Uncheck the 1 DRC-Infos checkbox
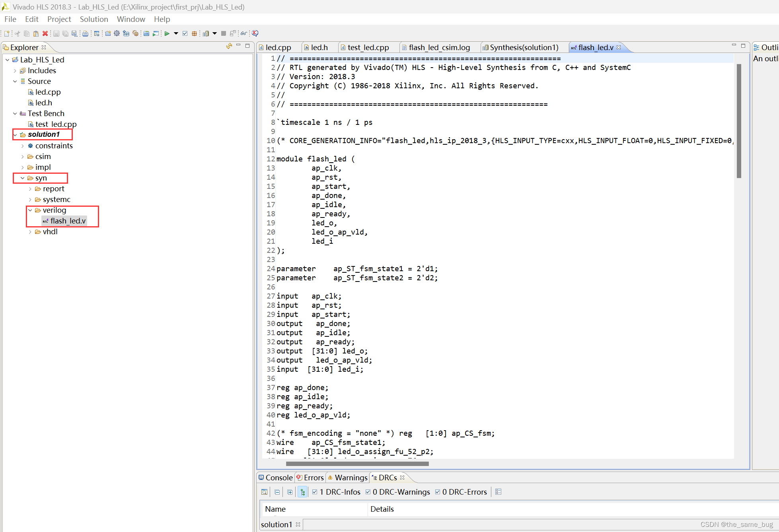Viewport: 779px width, 532px height. click(x=315, y=492)
